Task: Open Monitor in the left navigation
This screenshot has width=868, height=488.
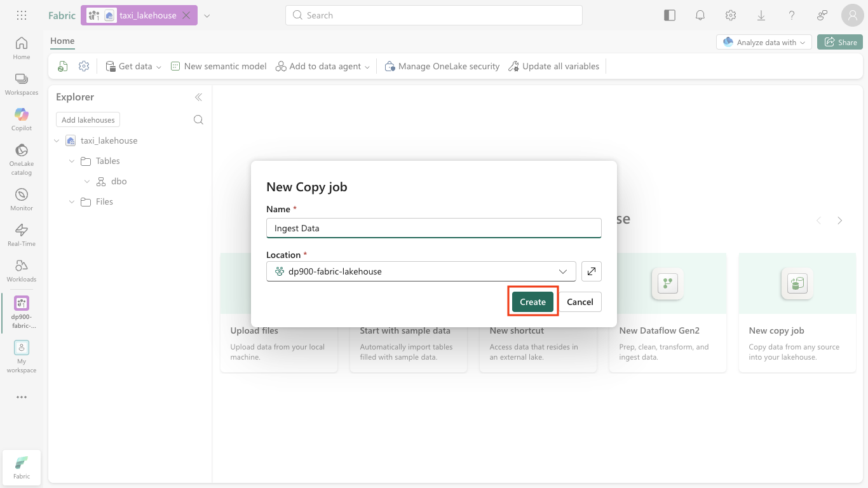Action: (22, 199)
